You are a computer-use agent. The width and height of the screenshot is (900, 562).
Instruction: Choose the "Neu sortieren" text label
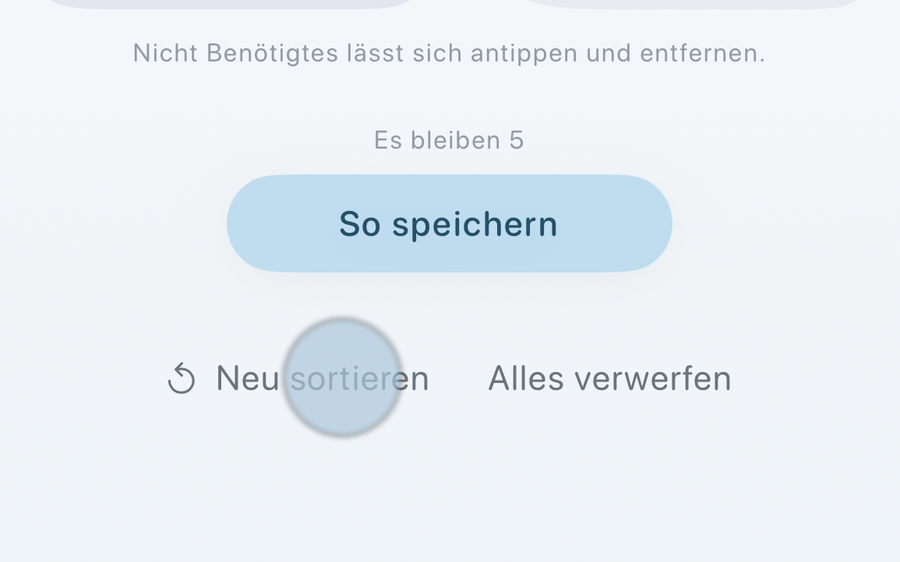click(322, 378)
